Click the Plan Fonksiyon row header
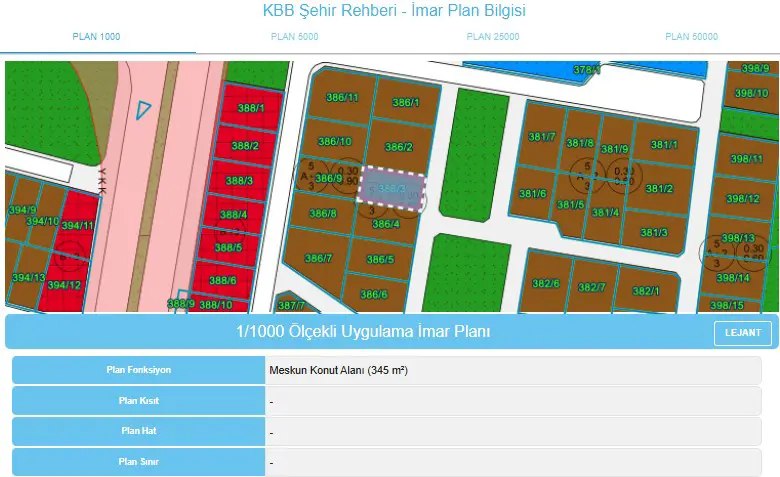The width and height of the screenshot is (780, 477). (x=138, y=370)
